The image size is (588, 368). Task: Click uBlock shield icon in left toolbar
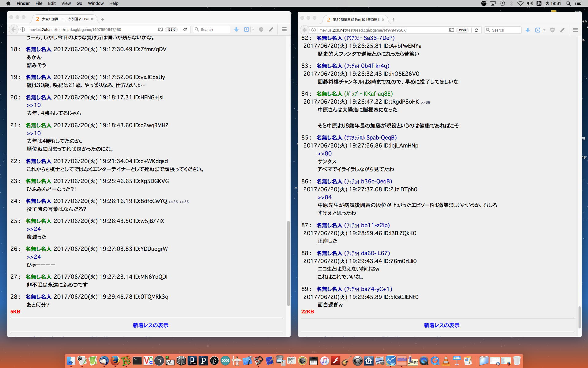[261, 29]
